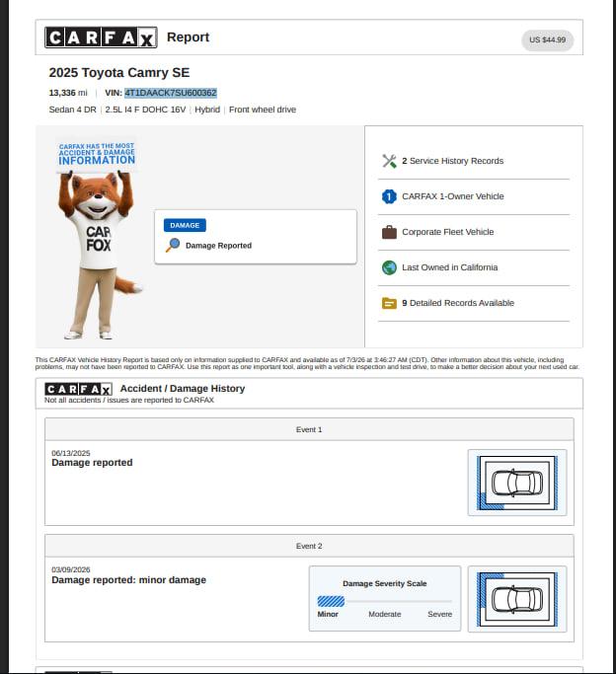Screen dimensions: 616x674
Task: Click the 2025 Toyota Camry SE title
Action: 119,73
